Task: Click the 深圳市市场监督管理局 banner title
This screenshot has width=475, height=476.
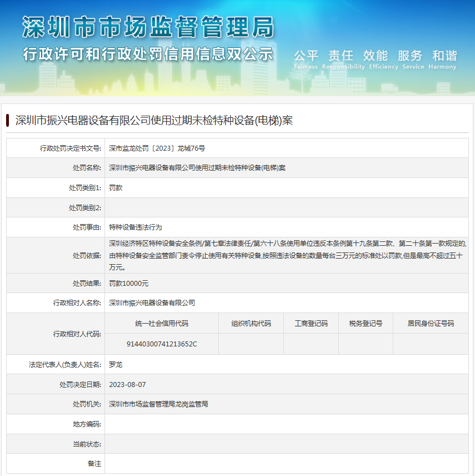Action: click(x=148, y=27)
